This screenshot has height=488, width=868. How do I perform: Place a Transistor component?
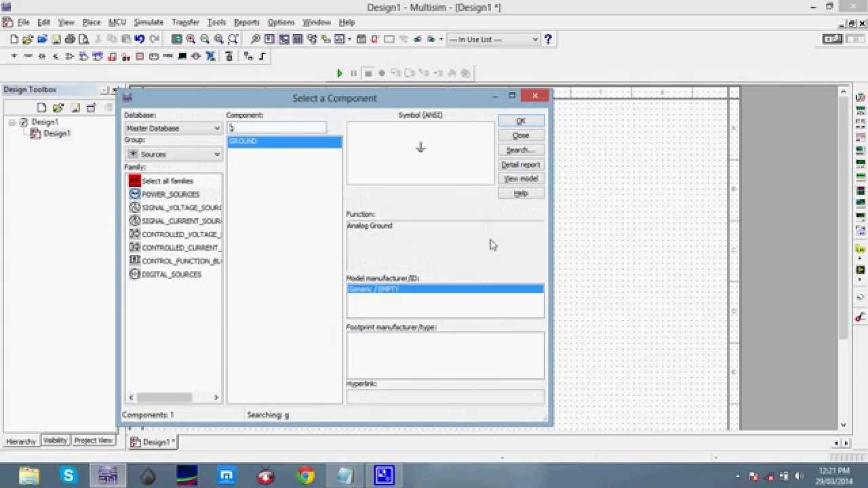56,56
